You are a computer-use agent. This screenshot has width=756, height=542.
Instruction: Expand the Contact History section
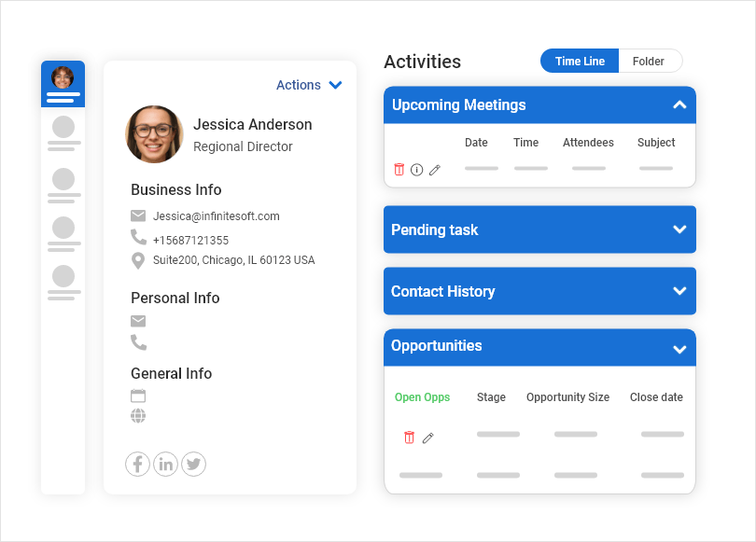coord(679,291)
